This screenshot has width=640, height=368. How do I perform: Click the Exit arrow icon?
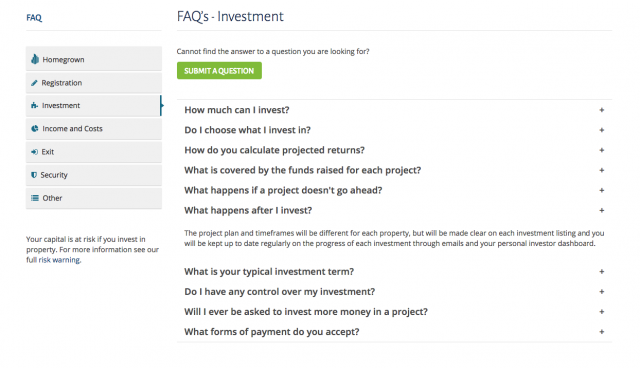(x=34, y=152)
